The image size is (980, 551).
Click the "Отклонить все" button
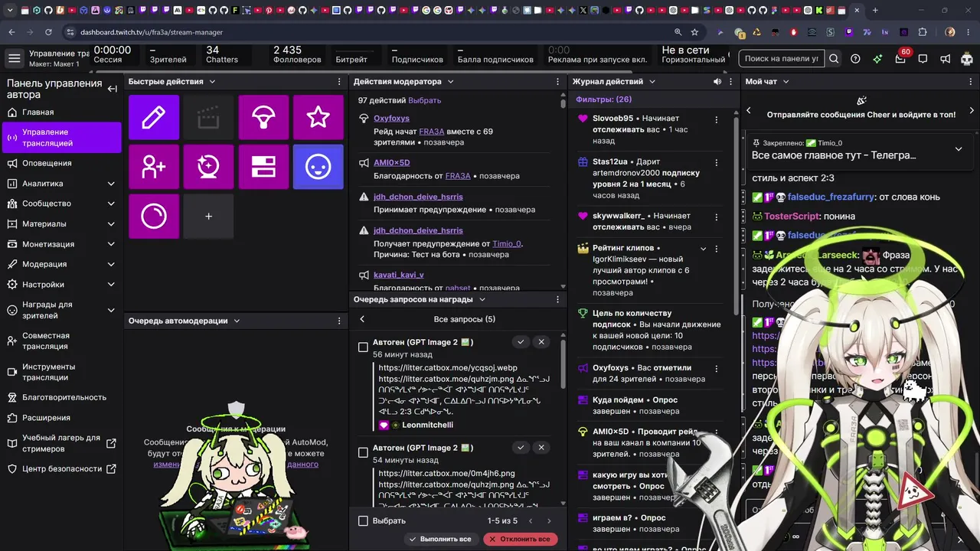pyautogui.click(x=520, y=539)
